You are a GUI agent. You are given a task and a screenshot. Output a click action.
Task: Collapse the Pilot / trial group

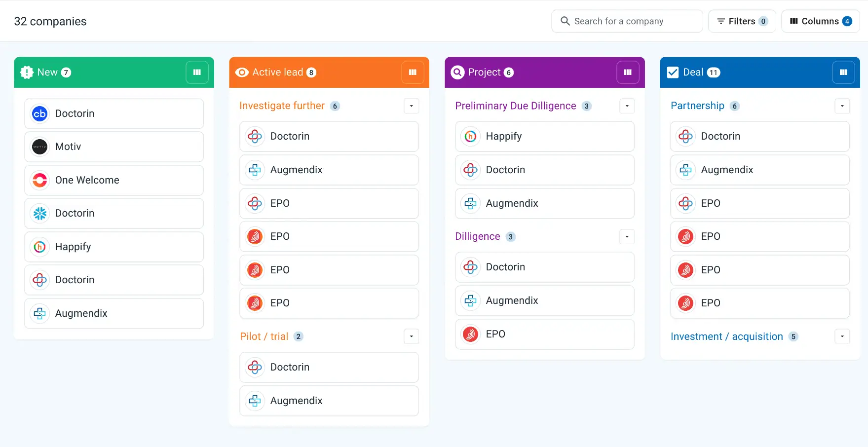pos(412,336)
